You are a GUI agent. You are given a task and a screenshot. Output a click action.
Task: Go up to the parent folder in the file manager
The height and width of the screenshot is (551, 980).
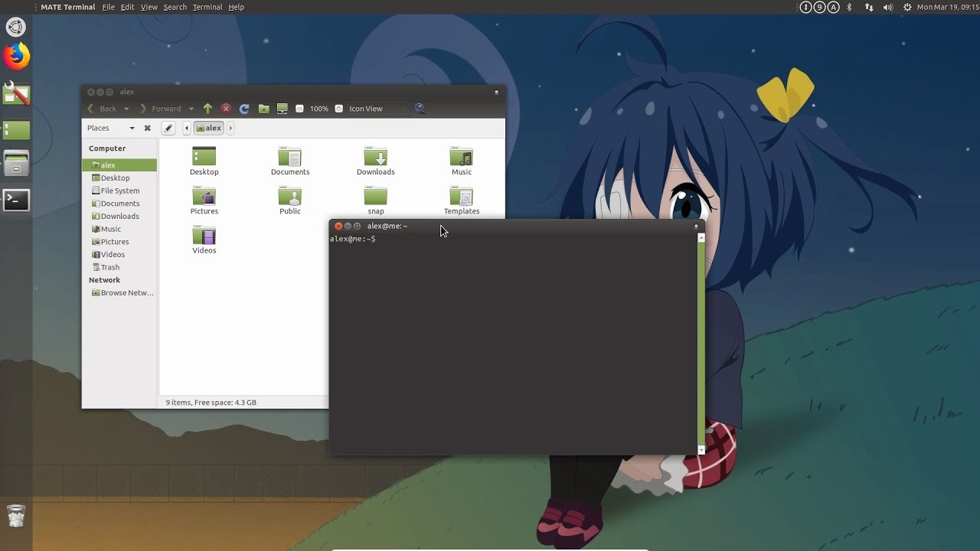pyautogui.click(x=207, y=109)
